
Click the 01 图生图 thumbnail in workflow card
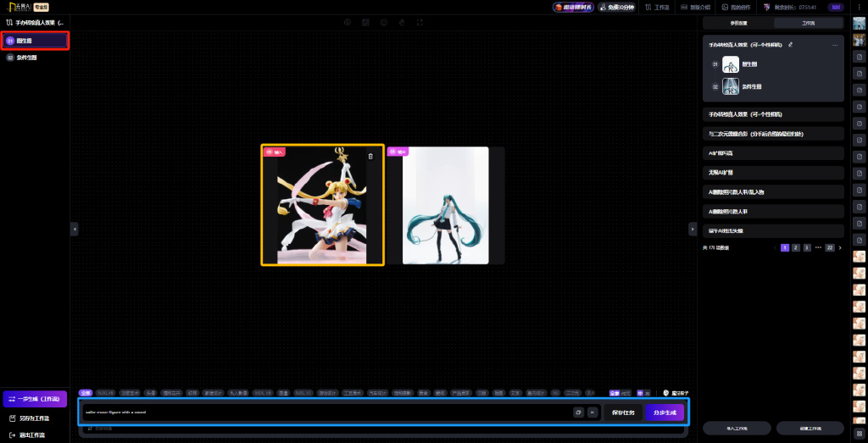(x=731, y=64)
